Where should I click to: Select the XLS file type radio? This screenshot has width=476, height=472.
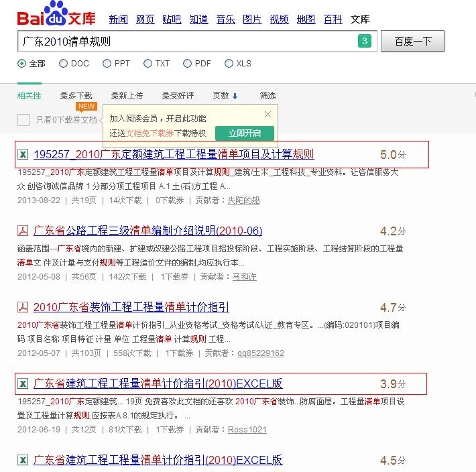tap(229, 64)
